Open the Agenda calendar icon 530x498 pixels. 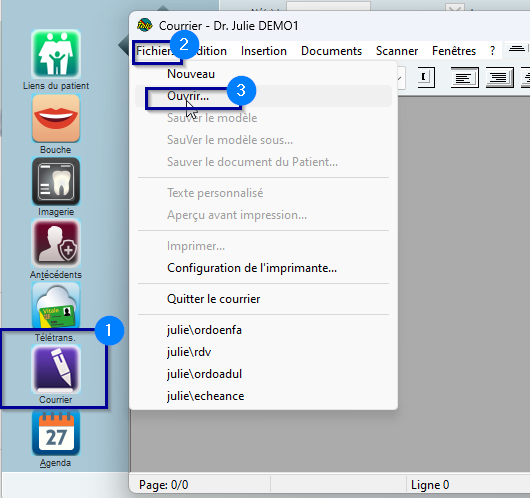(56, 433)
